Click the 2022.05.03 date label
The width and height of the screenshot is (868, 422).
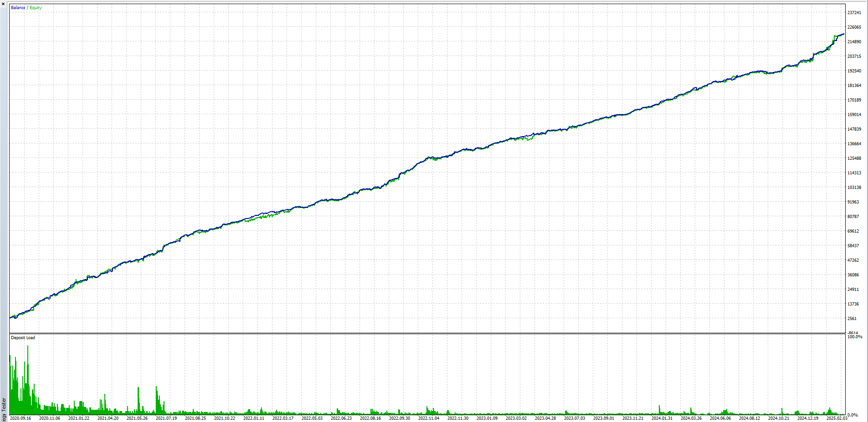[312, 418]
